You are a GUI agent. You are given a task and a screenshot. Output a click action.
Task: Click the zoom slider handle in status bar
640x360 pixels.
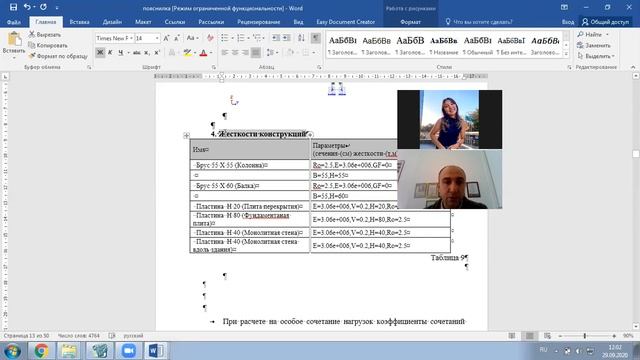click(x=585, y=336)
